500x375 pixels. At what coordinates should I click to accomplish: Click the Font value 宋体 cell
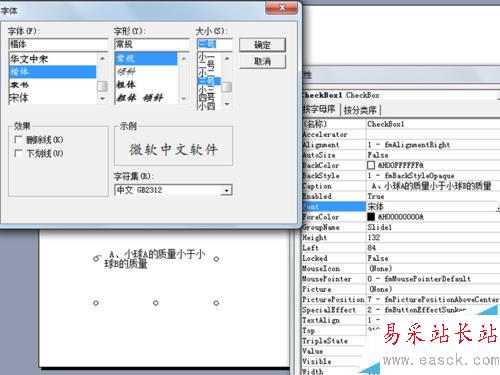430,207
